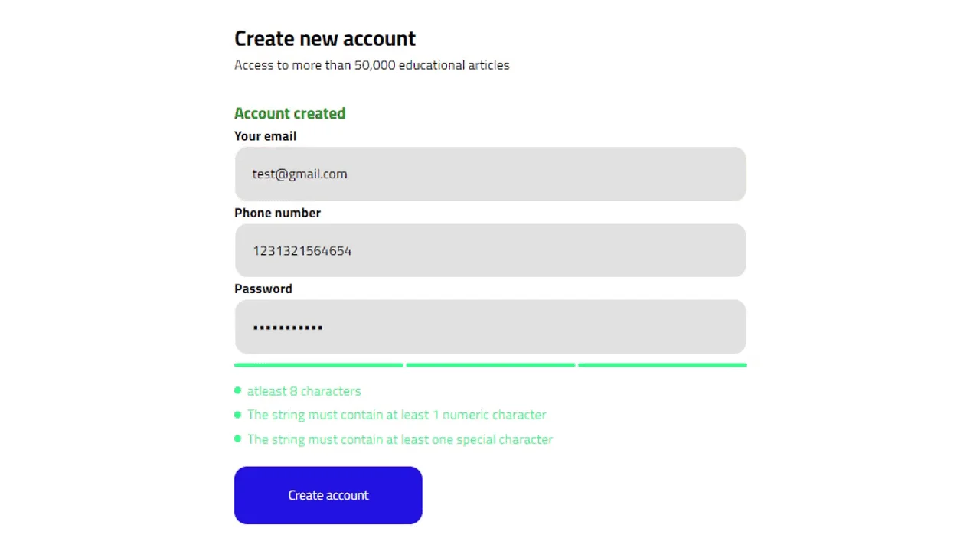Click the green dot beside 'atleast 8 characters'
This screenshot has width=980, height=551.
click(x=238, y=390)
